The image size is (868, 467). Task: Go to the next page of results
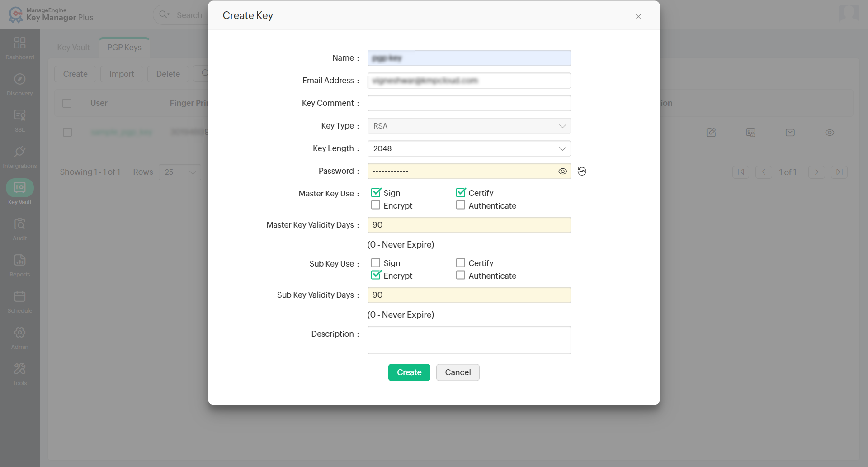(816, 172)
